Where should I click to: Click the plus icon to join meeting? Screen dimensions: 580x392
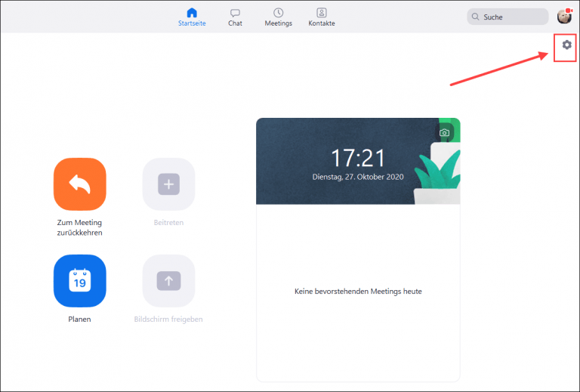pos(169,184)
